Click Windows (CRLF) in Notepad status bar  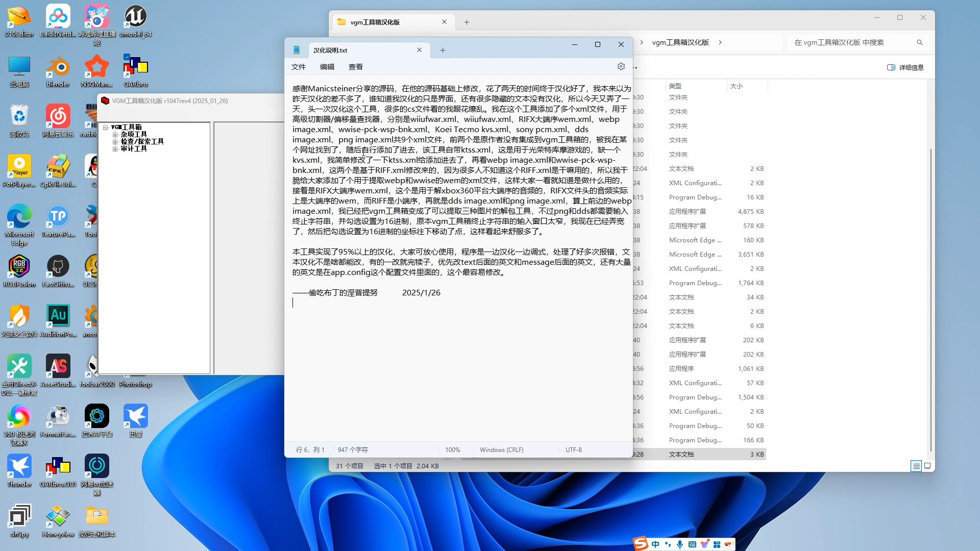click(x=501, y=450)
